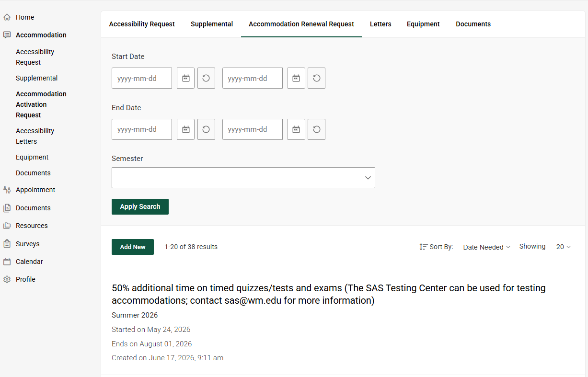Viewport: 588px width, 377px height.
Task: Click the '1-20 of 38 results' text
Action: [191, 247]
